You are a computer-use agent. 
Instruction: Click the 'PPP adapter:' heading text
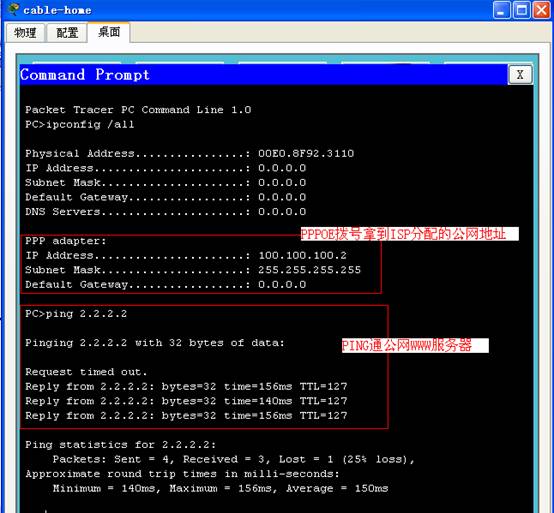[x=65, y=241]
